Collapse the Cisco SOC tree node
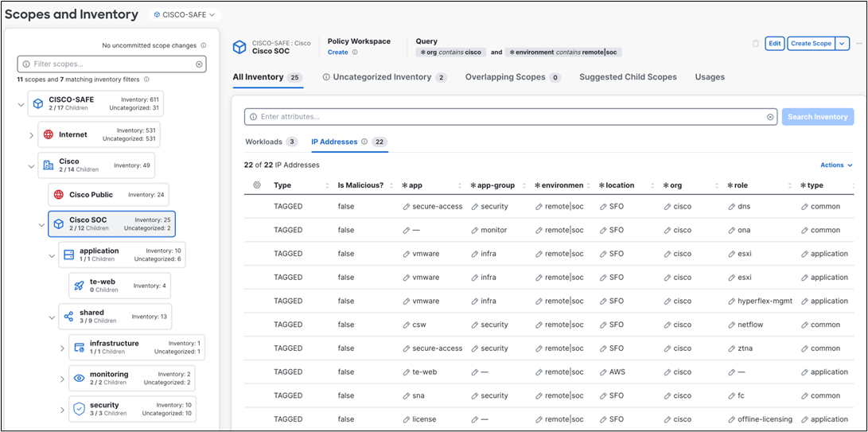Image resolution: width=868 pixels, height=432 pixels. [41, 225]
